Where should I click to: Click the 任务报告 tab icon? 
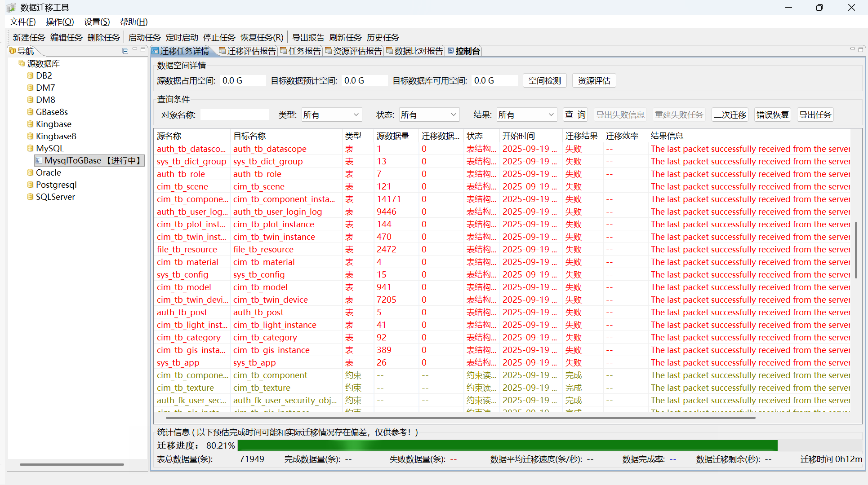pos(284,51)
